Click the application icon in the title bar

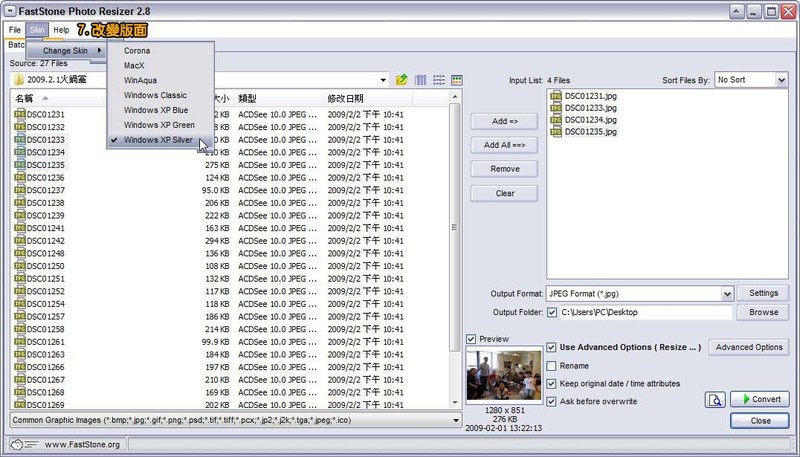tap(9, 11)
